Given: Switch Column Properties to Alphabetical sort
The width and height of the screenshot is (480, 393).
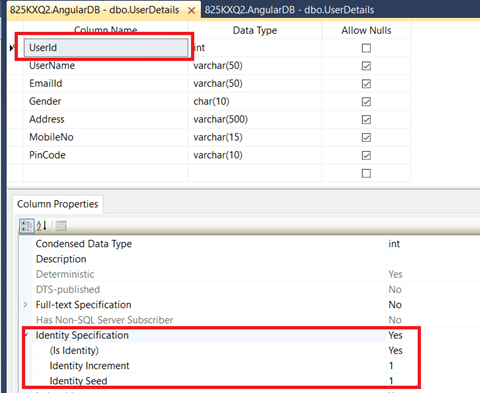Looking at the screenshot, I should tap(42, 226).
